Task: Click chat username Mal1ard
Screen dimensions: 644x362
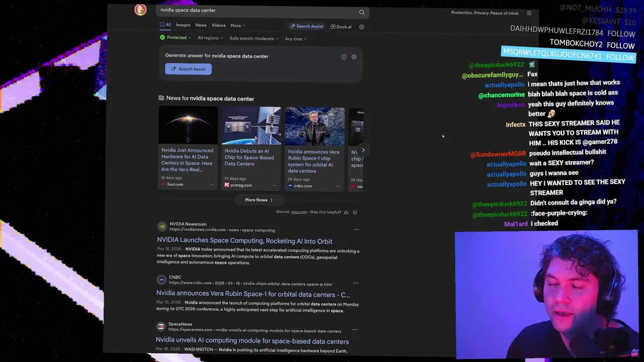Action: (x=516, y=224)
